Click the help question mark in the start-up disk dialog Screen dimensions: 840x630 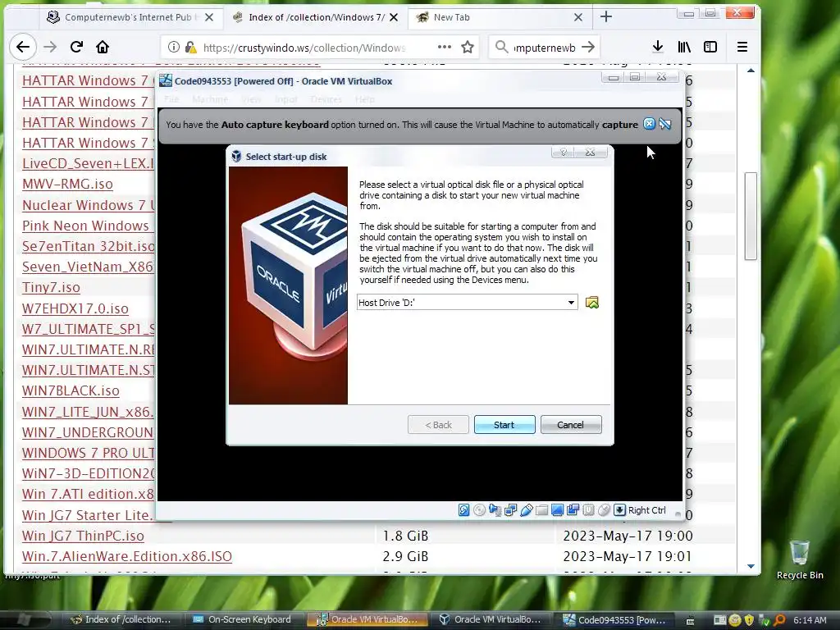coord(563,153)
